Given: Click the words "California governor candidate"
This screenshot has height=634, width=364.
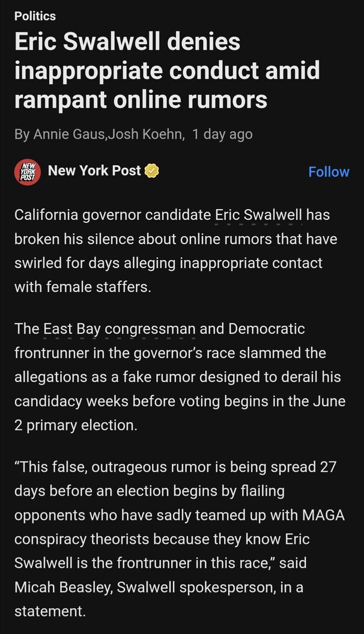Looking at the screenshot, I should 112,215.
